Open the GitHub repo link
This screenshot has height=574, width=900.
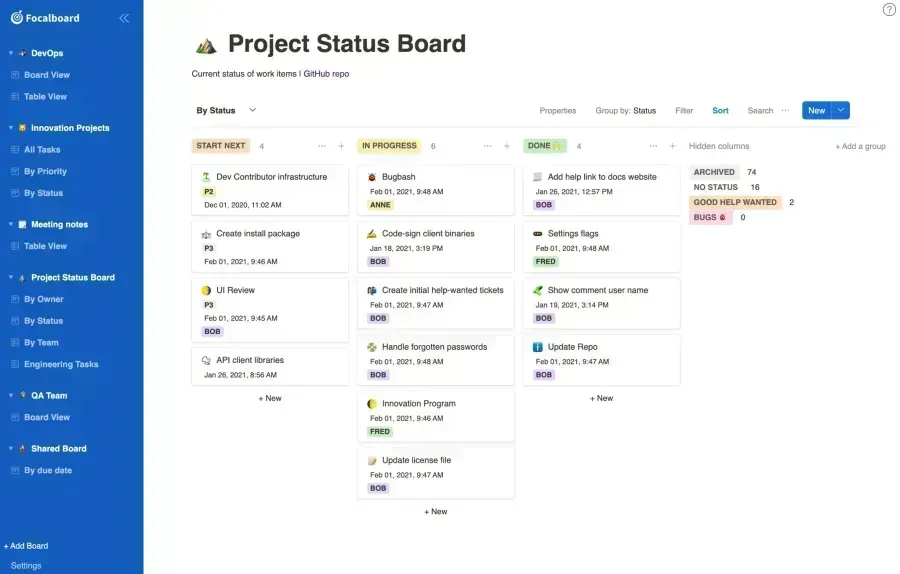[326, 73]
